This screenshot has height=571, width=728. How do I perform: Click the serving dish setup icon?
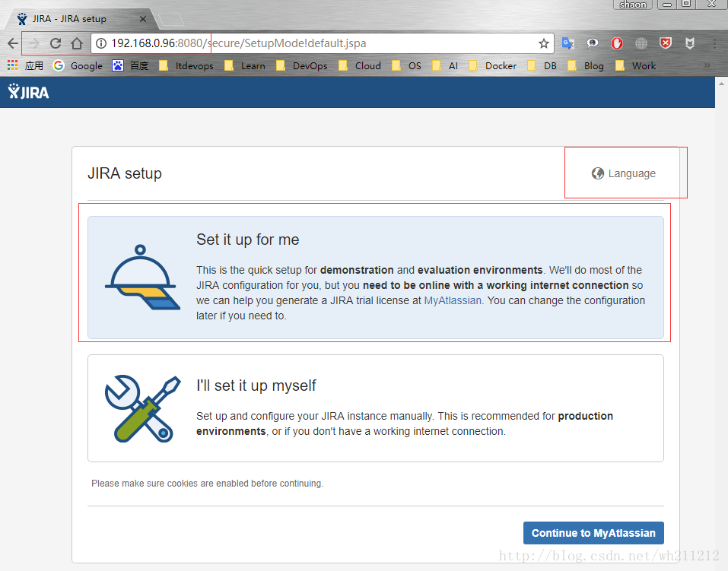click(142, 278)
